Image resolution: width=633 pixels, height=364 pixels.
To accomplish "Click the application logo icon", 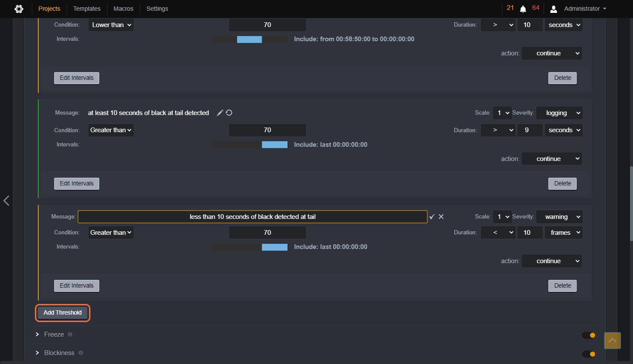I will [19, 9].
